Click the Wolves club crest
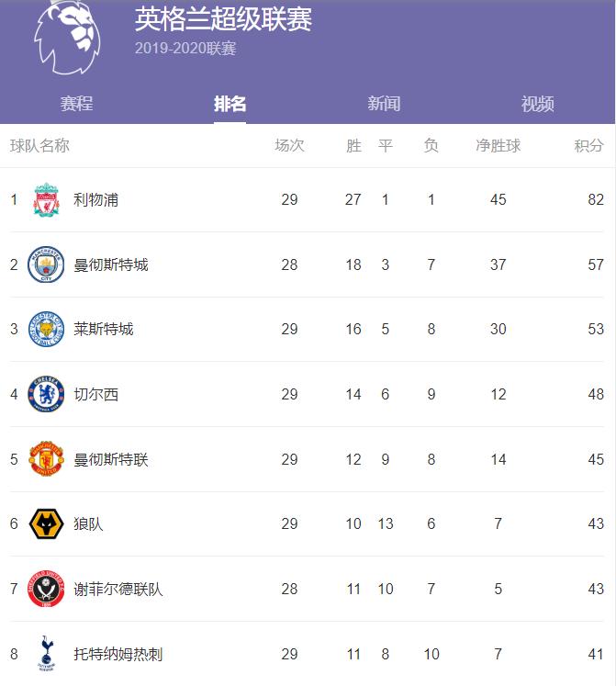This screenshot has width=616, height=686. point(46,523)
